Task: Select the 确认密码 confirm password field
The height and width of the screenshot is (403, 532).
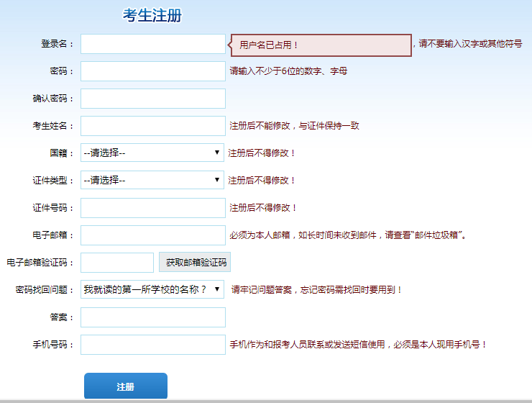Action: click(152, 99)
